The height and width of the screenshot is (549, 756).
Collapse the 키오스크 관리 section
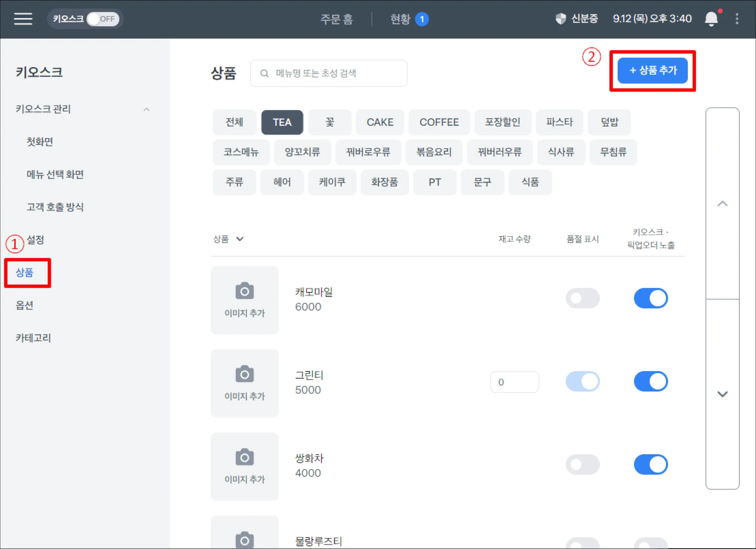tap(147, 110)
